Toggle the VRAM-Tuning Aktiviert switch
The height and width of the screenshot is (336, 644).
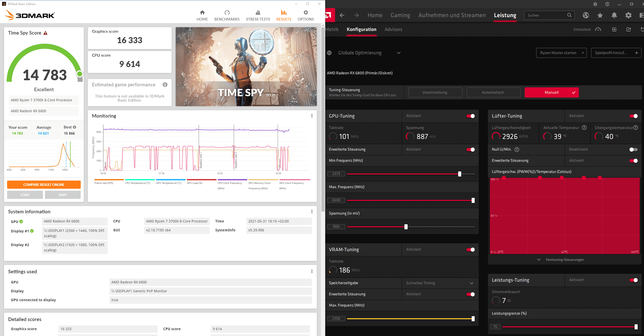pyautogui.click(x=470, y=250)
